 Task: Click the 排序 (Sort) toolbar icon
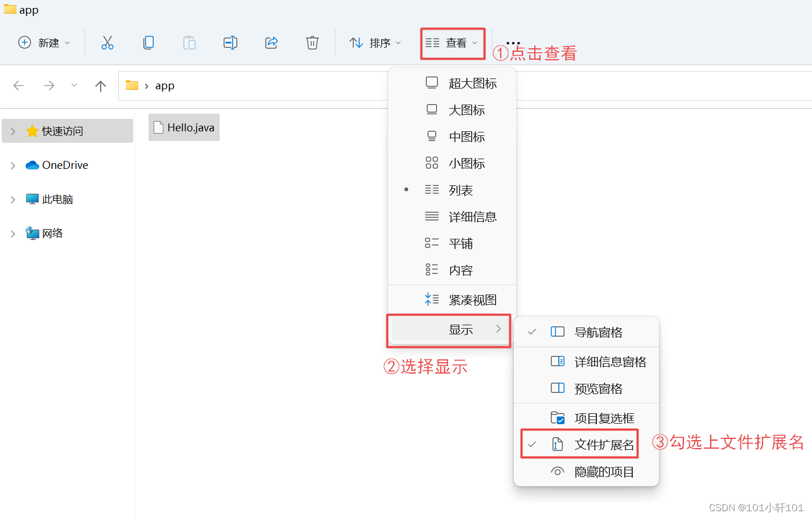(374, 42)
